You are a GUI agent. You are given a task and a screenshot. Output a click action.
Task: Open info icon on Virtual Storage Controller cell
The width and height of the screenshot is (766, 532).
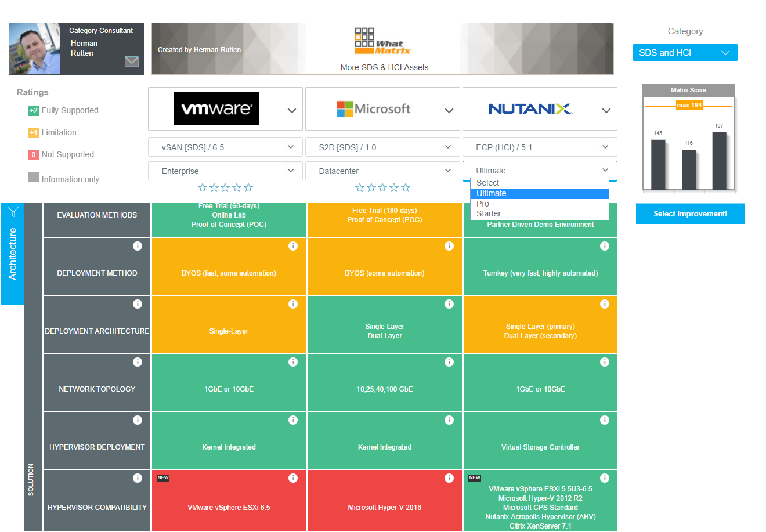605,420
